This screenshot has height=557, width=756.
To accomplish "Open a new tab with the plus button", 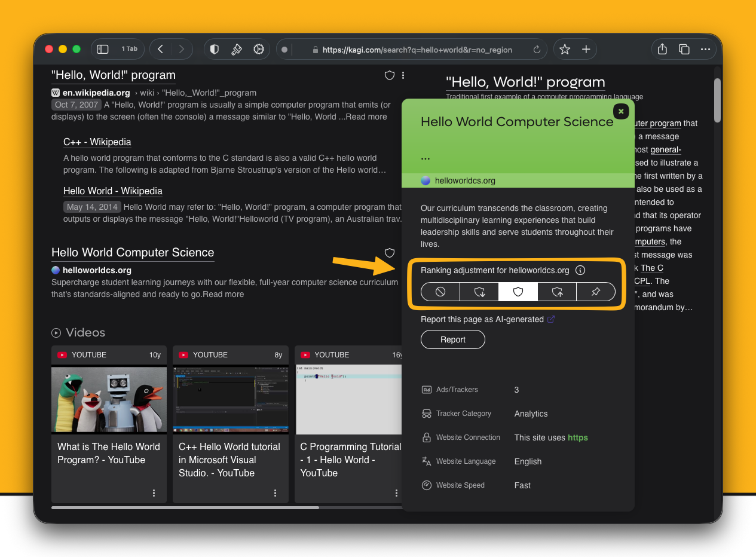I will click(x=586, y=50).
